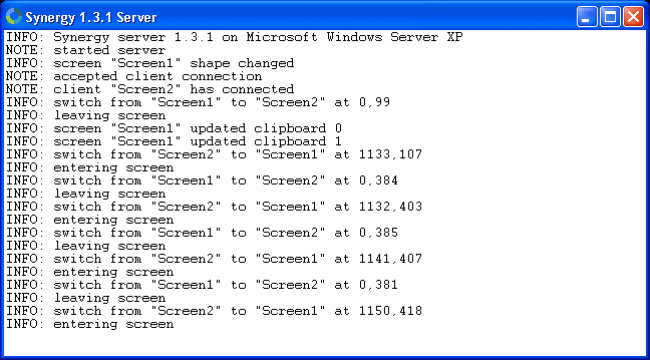The image size is (650, 360).
Task: Minimize the Synergy 1.3.1 Server window
Action: coord(587,17)
